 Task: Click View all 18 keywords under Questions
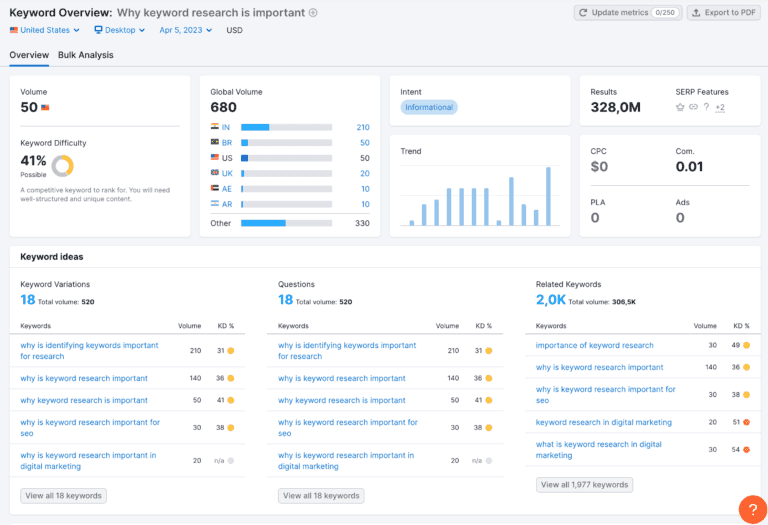pos(321,496)
